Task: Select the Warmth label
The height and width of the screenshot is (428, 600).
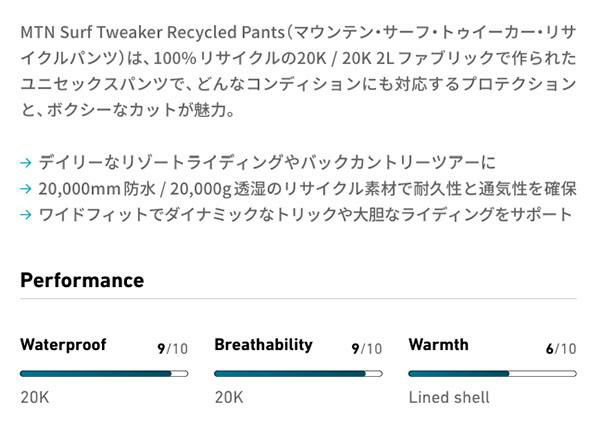Action: click(438, 345)
